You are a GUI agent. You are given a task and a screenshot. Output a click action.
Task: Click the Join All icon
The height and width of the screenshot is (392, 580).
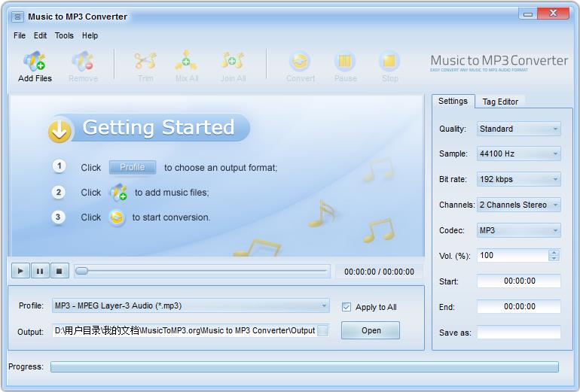(x=233, y=62)
